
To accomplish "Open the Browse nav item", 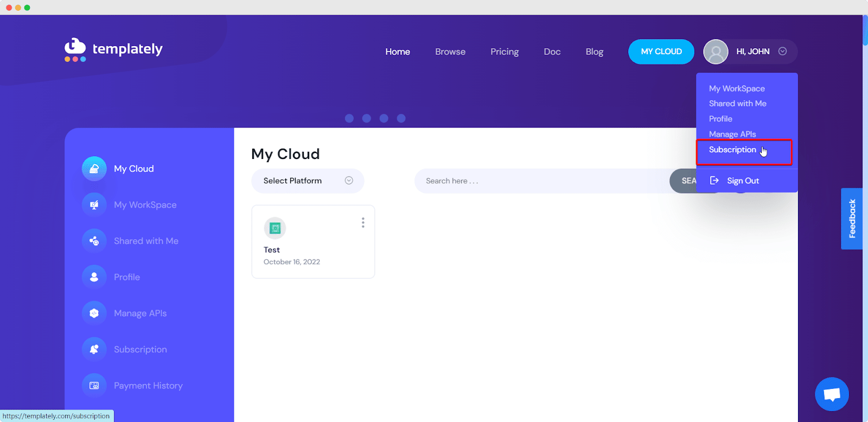I will [x=450, y=52].
